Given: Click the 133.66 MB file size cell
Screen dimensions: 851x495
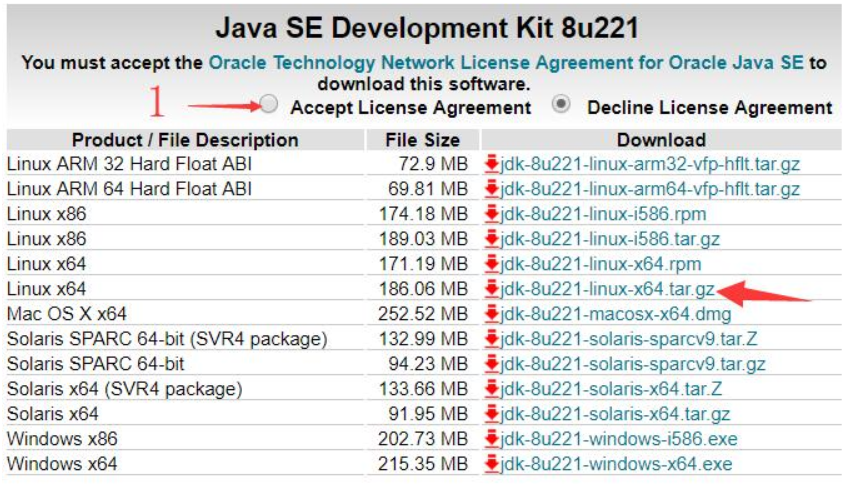Looking at the screenshot, I should pos(423,389).
